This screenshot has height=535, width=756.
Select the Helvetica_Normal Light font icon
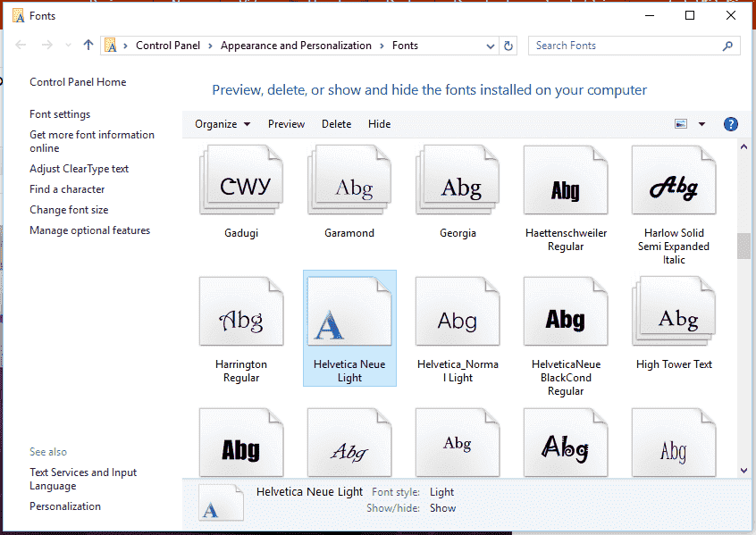[x=458, y=311]
